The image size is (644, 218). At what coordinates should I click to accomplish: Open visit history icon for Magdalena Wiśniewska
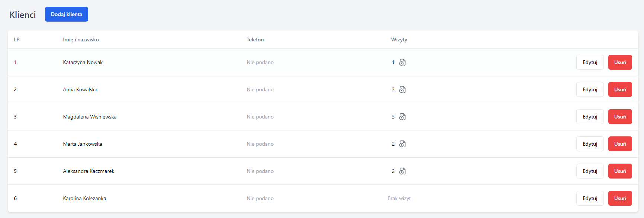pyautogui.click(x=402, y=117)
